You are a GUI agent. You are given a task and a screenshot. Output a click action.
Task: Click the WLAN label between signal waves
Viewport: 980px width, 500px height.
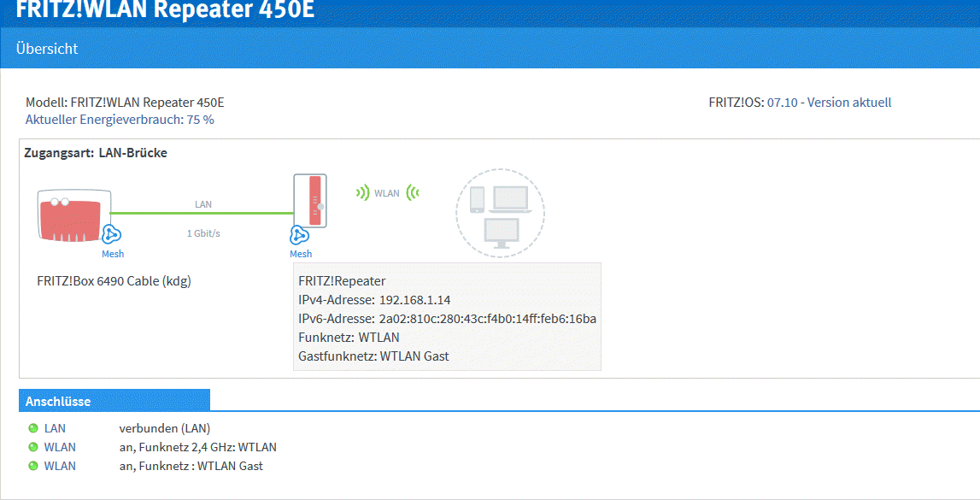tap(387, 193)
